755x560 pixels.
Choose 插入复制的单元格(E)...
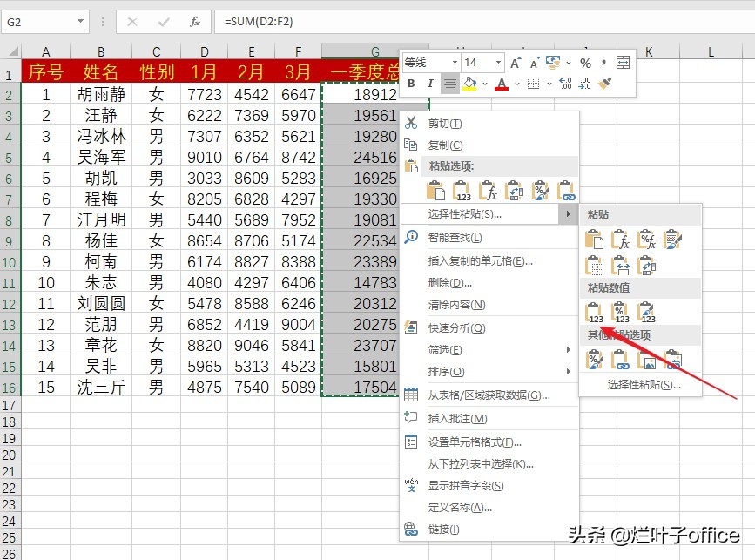tap(489, 261)
